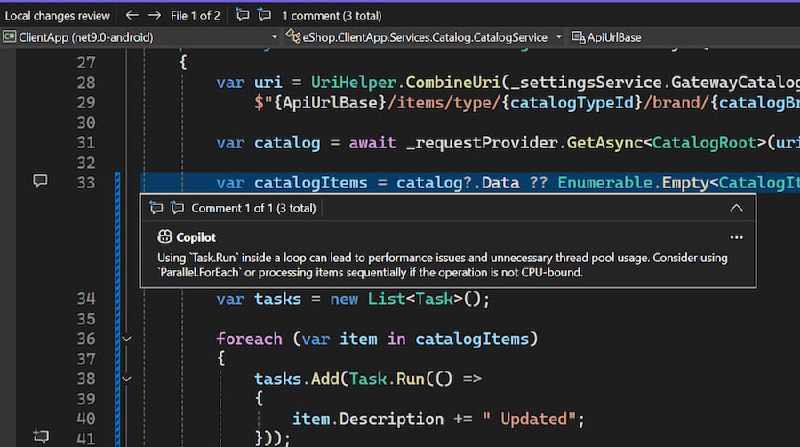The image size is (800, 447).
Task: Open the eShop.ClientApp.Services.Catalog.CatalogService type dropdown
Action: (x=423, y=37)
